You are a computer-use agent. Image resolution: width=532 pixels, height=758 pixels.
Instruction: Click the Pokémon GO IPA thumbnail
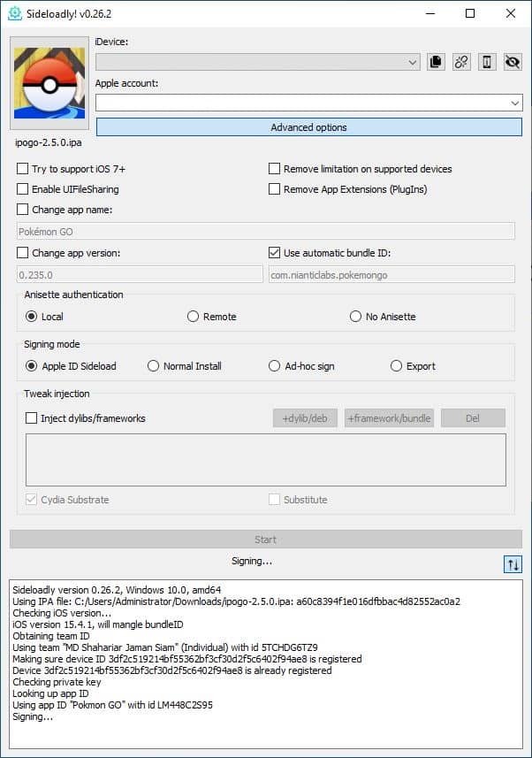pyautogui.click(x=49, y=83)
